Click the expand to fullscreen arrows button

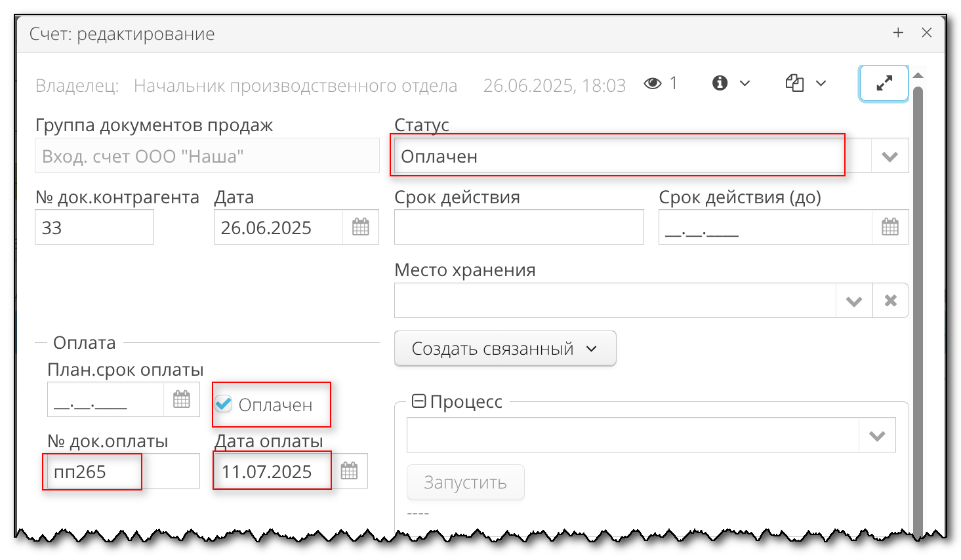tap(884, 83)
